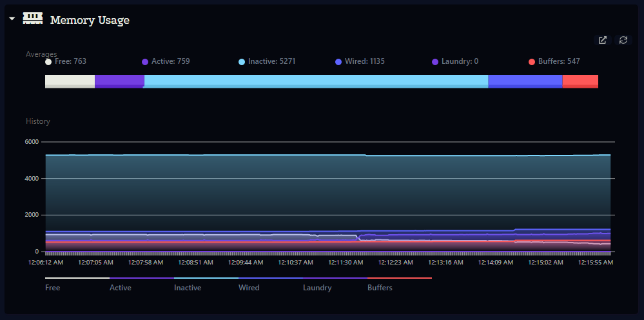Click the white Free dot in Averages

(48, 62)
